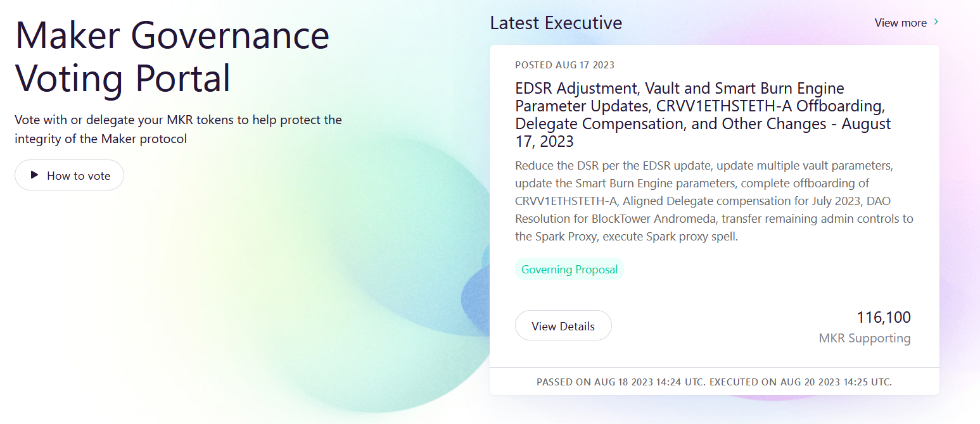Click the MKR Supporting label
Screen dimensions: 980x424
[x=864, y=338]
